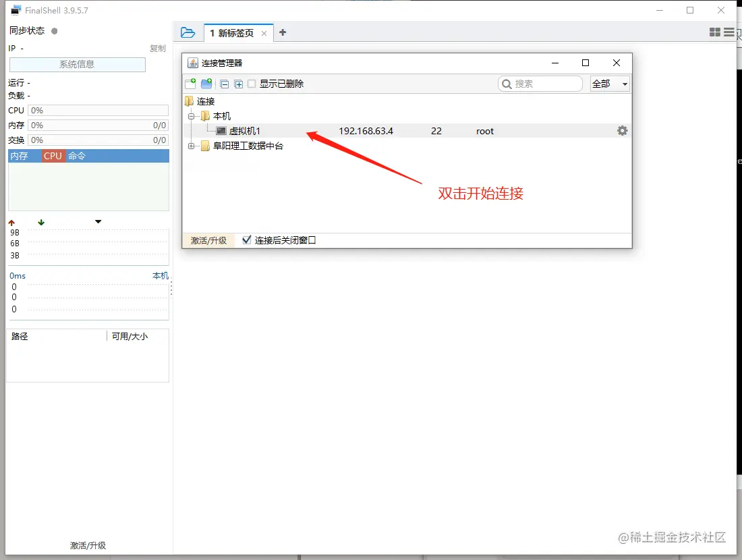Click new connection icon in 连接管理器

191,84
